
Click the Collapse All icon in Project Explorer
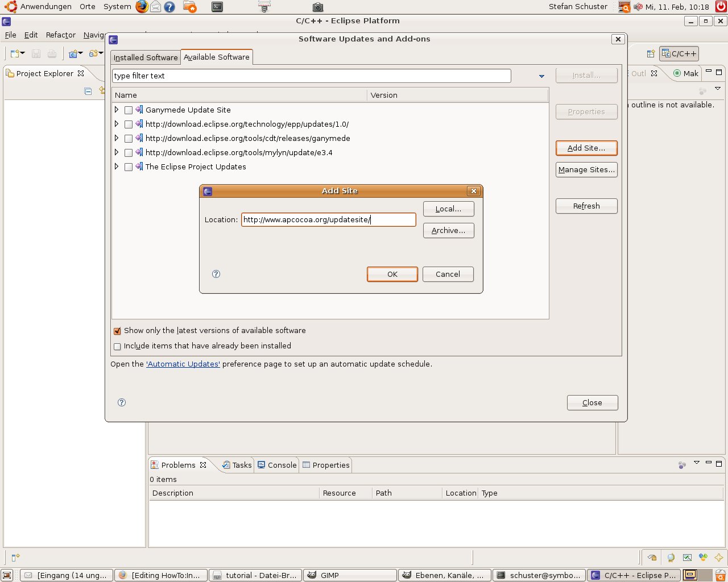(x=88, y=91)
